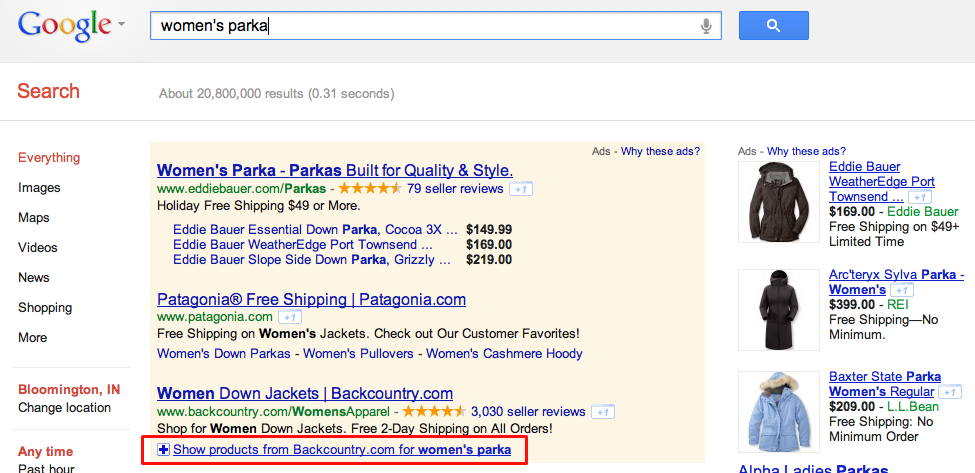This screenshot has width=975, height=473.
Task: Switch to Videos results
Action: coord(37,247)
